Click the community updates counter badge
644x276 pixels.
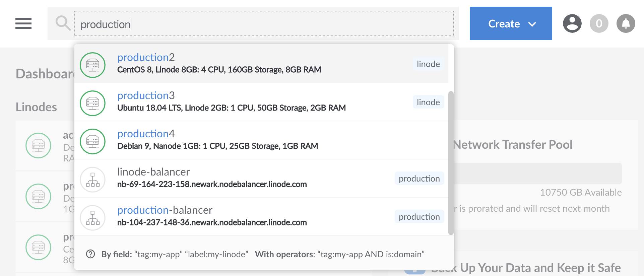pyautogui.click(x=599, y=23)
